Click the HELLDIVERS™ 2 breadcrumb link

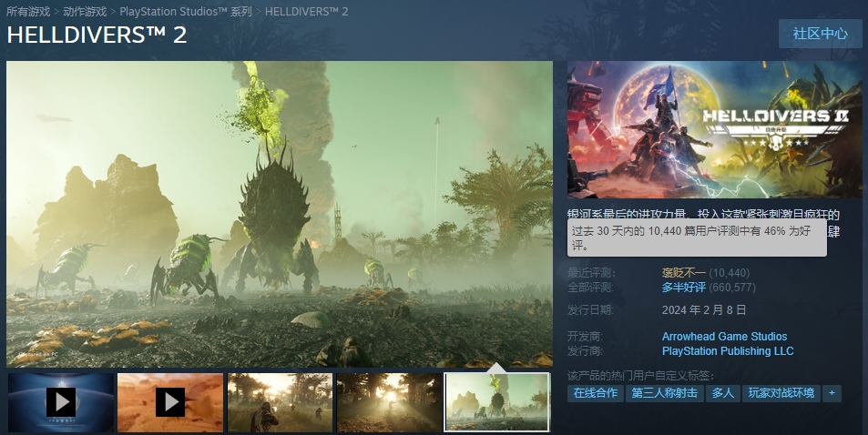coord(307,12)
